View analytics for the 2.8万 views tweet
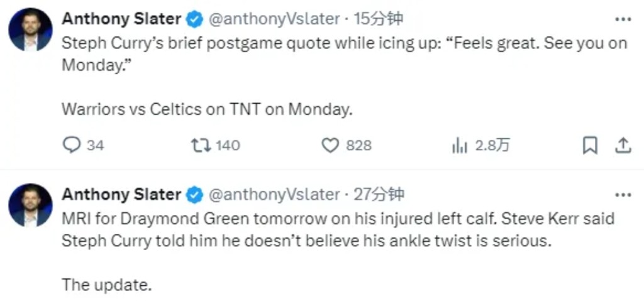 point(460,146)
